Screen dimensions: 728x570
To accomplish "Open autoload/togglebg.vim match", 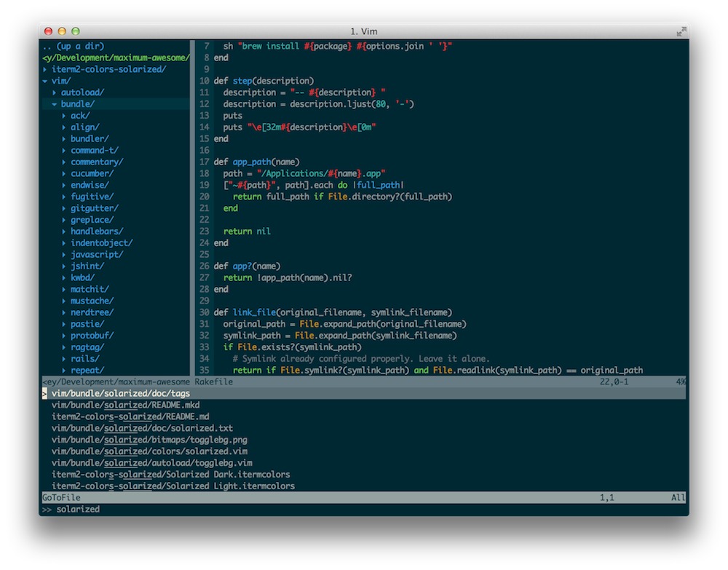I will 152,463.
